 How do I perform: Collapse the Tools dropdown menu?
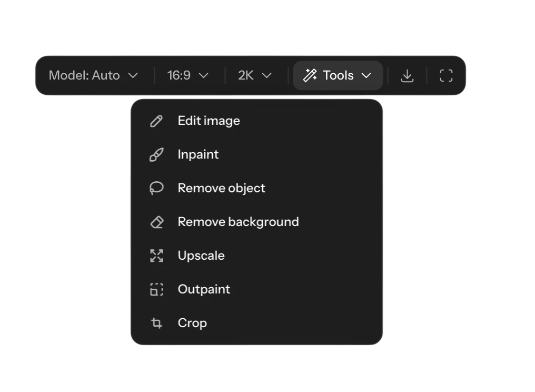click(338, 75)
